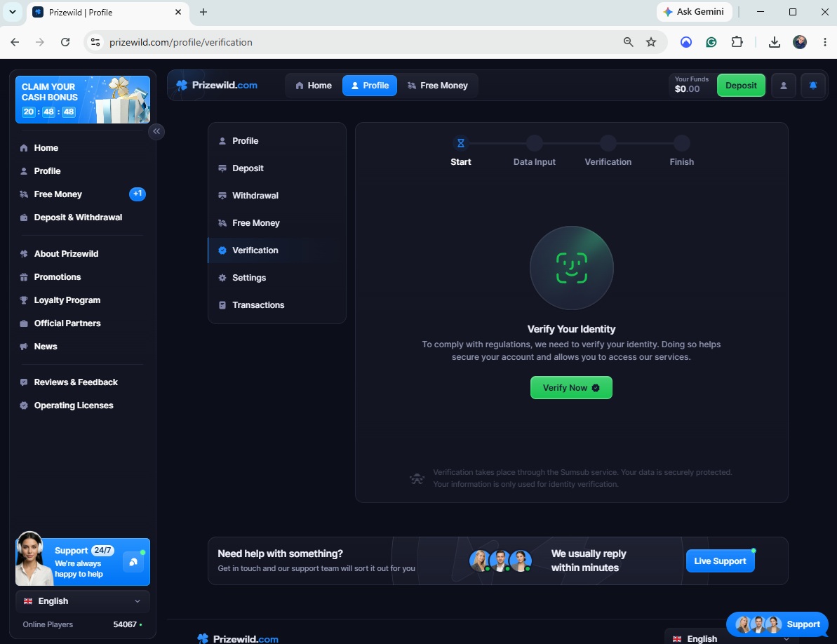Viewport: 837px width, 644px height.
Task: Open the floating Support chat button
Action: (x=777, y=624)
